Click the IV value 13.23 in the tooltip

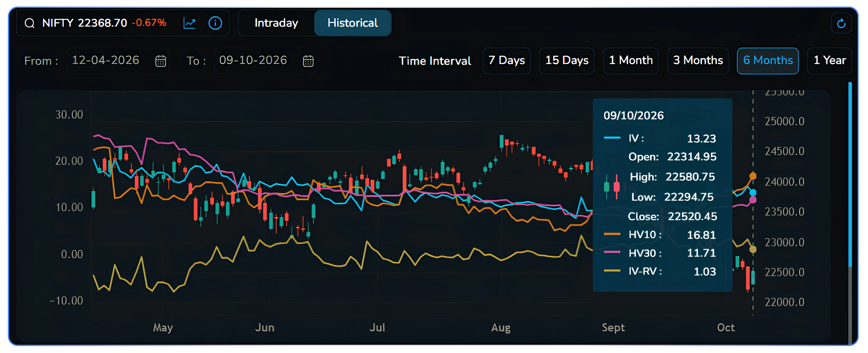click(701, 139)
